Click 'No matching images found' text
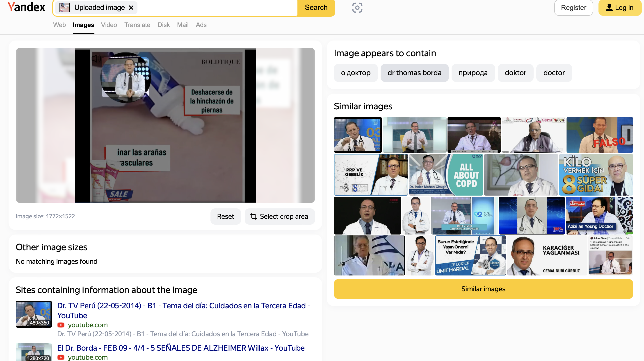Screen dimensions: 644x361 (57, 261)
